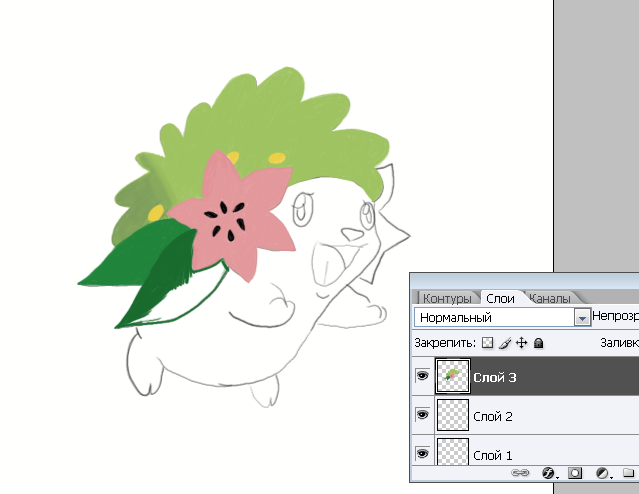This screenshot has width=639, height=494.
Task: Click the Непрозр opacity label
Action: (x=615, y=316)
